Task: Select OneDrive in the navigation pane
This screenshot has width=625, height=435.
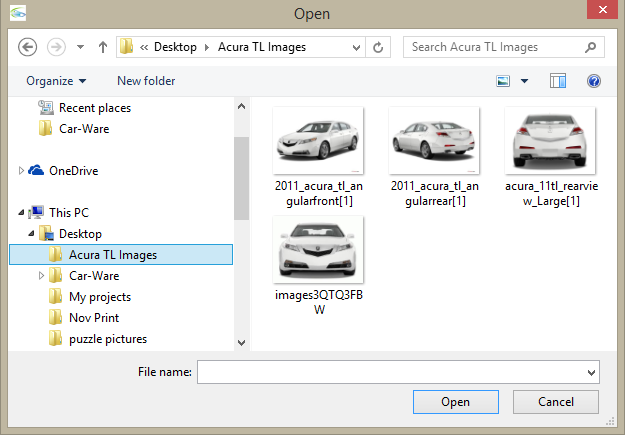Action: [x=73, y=171]
